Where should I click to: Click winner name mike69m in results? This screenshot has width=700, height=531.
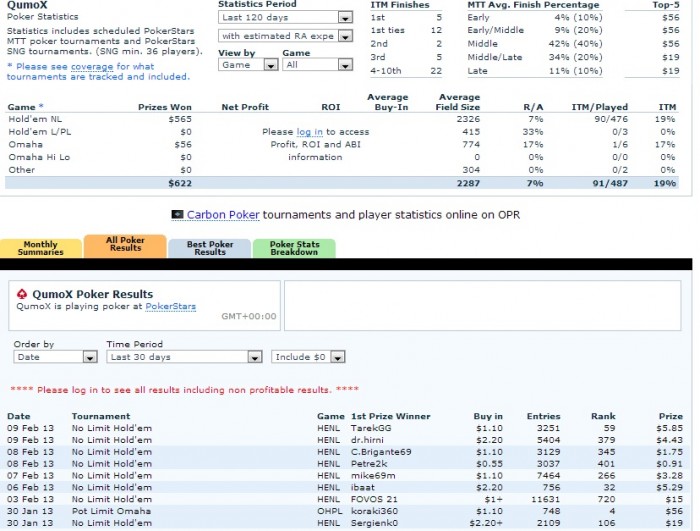pyautogui.click(x=373, y=476)
